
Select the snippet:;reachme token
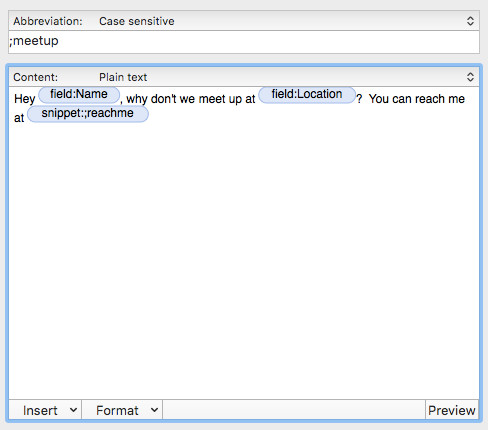click(88, 114)
